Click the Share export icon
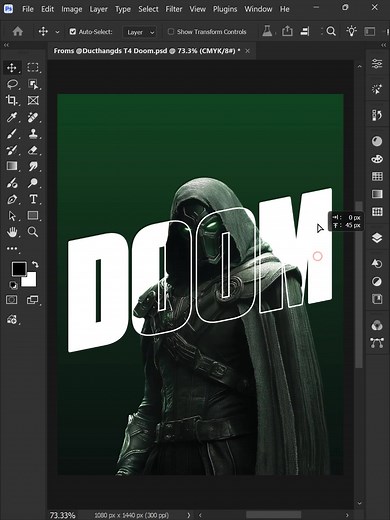The height and width of the screenshot is (520, 390). (x=287, y=31)
